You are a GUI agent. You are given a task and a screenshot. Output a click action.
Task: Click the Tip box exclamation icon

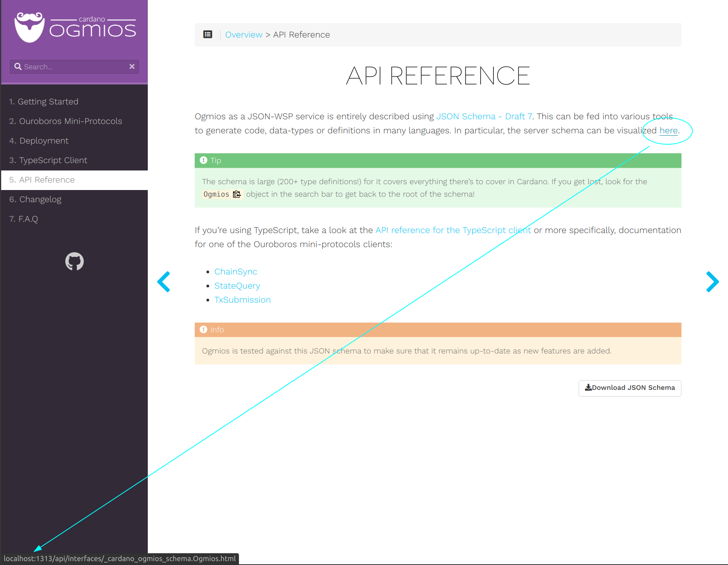[x=203, y=160]
